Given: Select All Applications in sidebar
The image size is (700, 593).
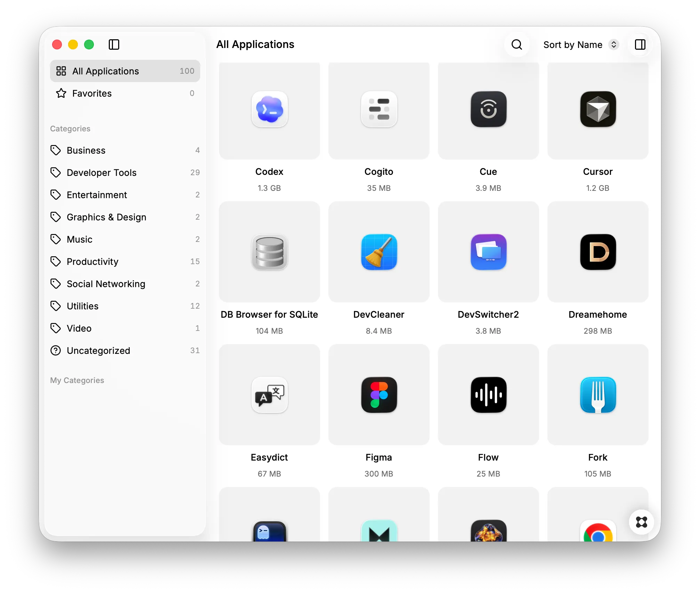Looking at the screenshot, I should click(x=125, y=71).
